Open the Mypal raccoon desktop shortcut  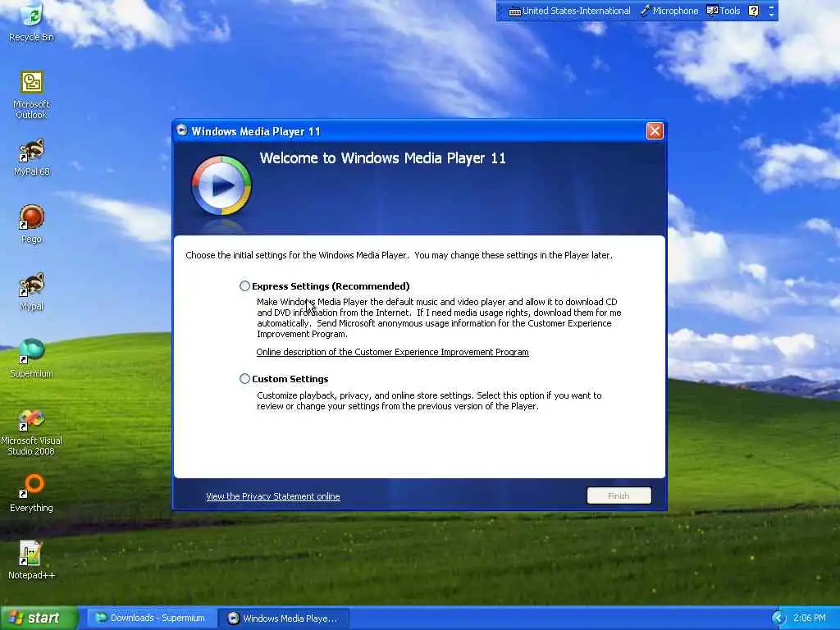[x=32, y=291]
